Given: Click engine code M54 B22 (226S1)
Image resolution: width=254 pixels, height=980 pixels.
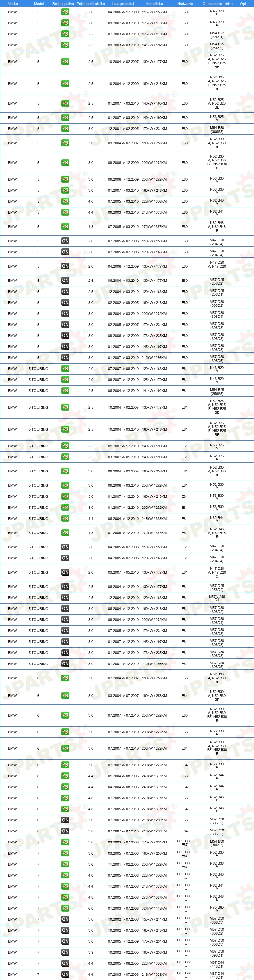Looking at the screenshot, I should [x=217, y=35].
